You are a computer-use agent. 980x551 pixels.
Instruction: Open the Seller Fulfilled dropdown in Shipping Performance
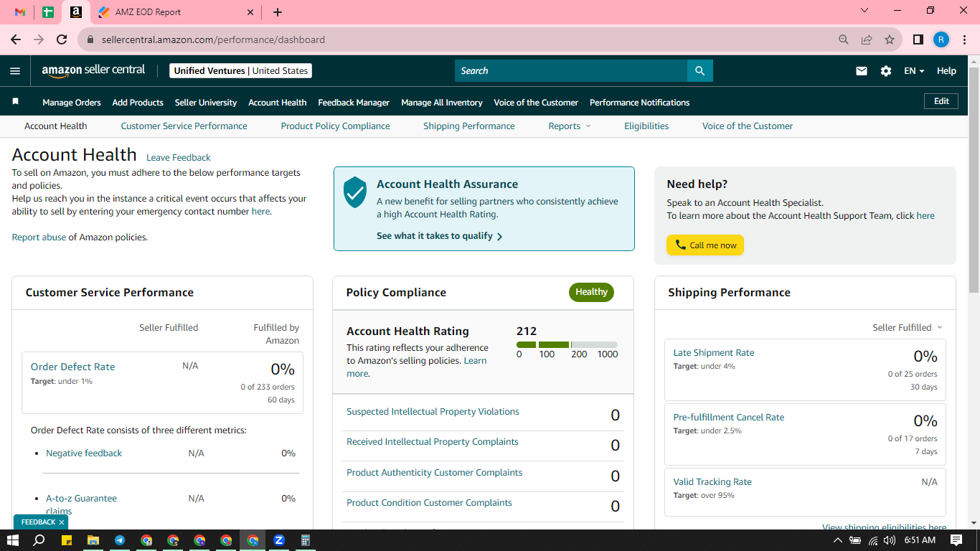click(x=908, y=327)
